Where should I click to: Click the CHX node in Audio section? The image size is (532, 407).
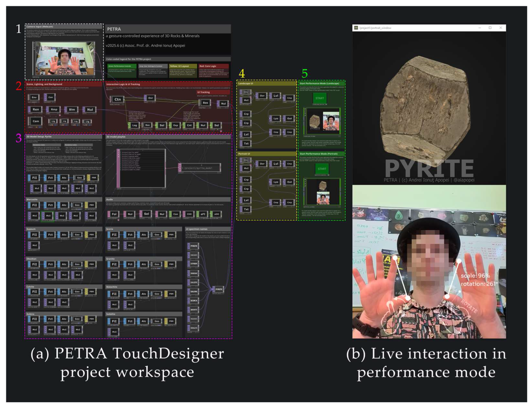[x=189, y=214]
